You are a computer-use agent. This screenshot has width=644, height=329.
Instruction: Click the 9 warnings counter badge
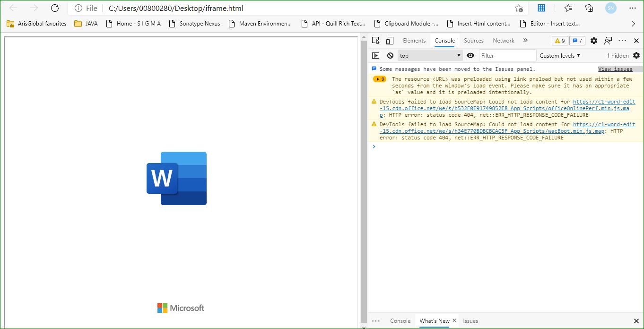pos(560,41)
